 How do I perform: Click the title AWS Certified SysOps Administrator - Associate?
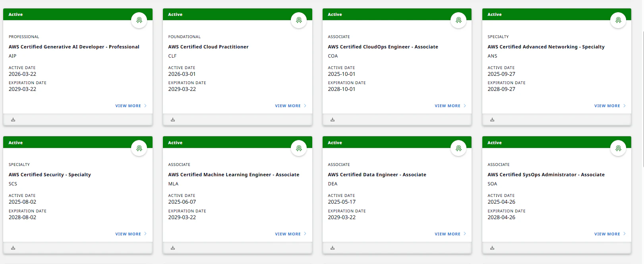point(546,175)
